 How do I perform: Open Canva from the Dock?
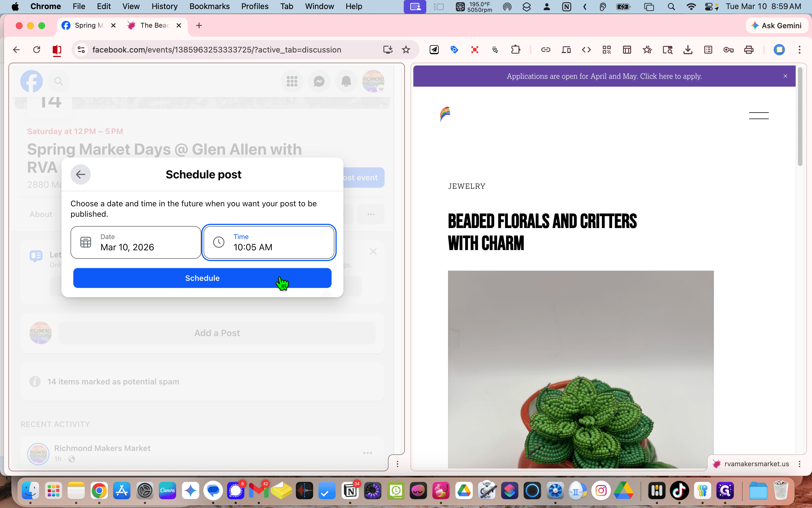point(167,491)
